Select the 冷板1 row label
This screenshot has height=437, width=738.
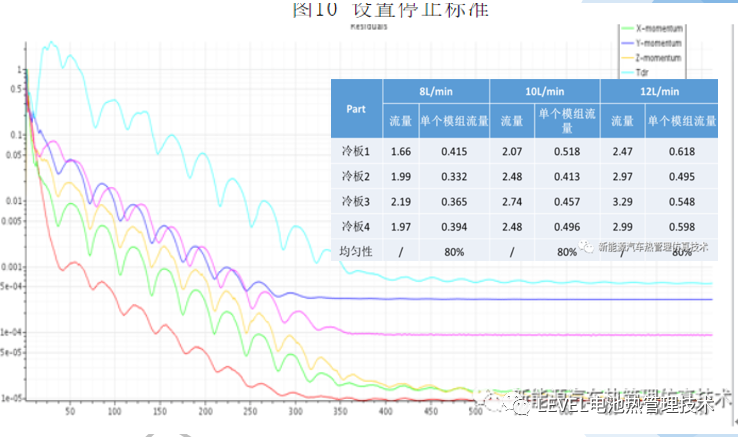coord(356,151)
